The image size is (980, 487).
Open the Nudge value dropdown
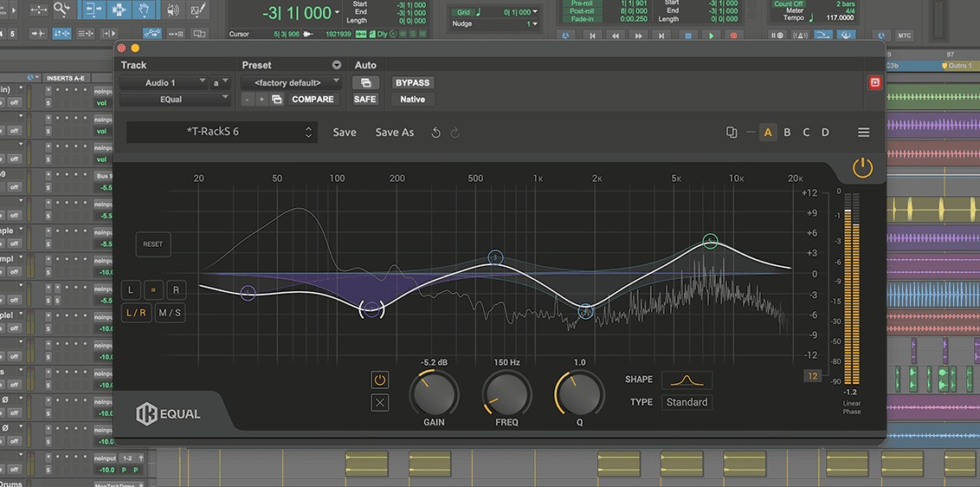point(535,23)
